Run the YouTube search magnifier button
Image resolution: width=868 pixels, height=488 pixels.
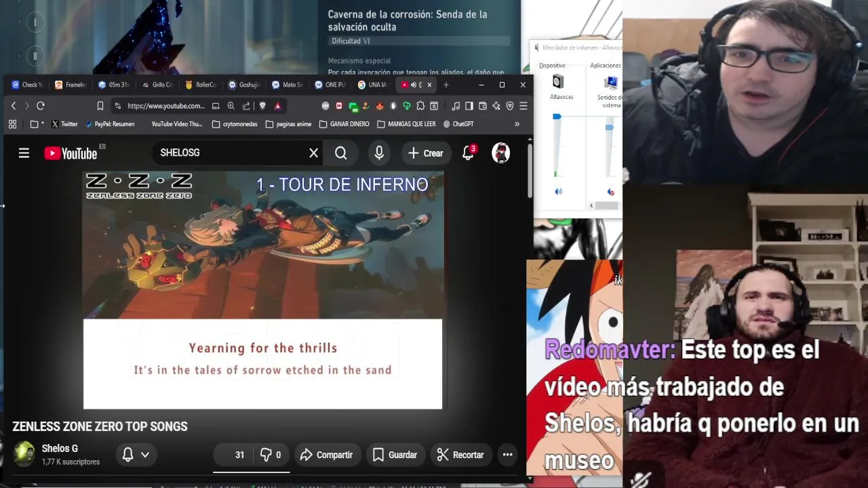coord(340,153)
